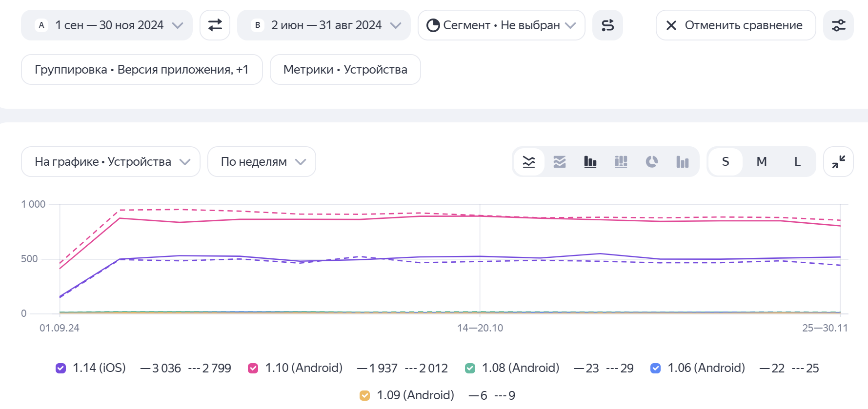Viewport: 868px width, 409px height.
Task: Select the pie chart view icon
Action: [652, 162]
